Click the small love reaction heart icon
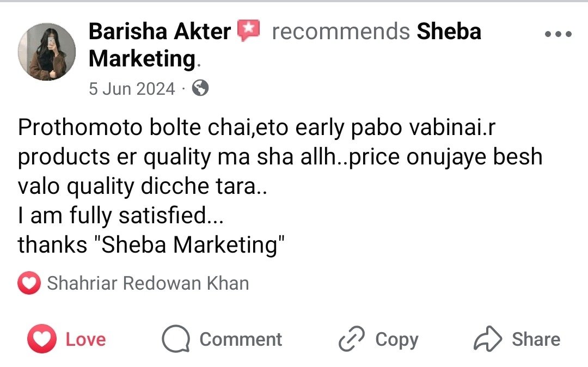Image resolution: width=588 pixels, height=367 pixels. [x=29, y=284]
